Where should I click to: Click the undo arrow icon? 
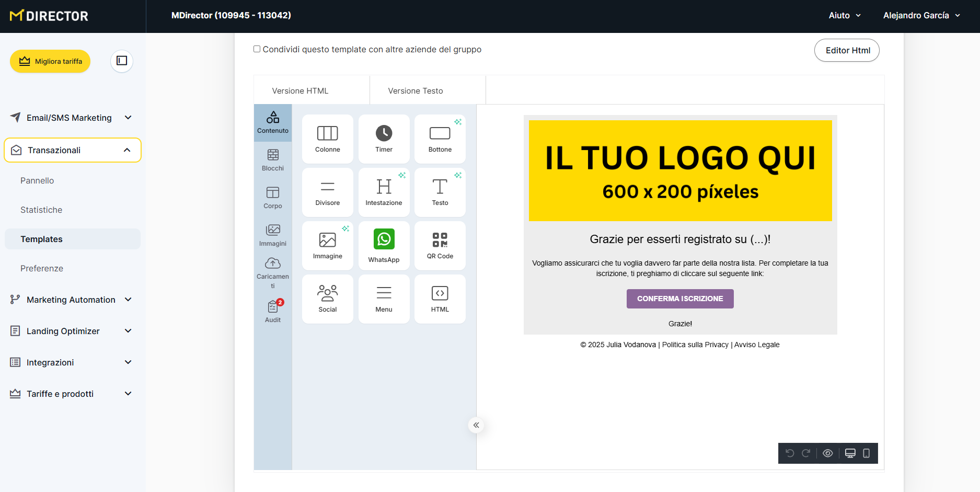(790, 453)
